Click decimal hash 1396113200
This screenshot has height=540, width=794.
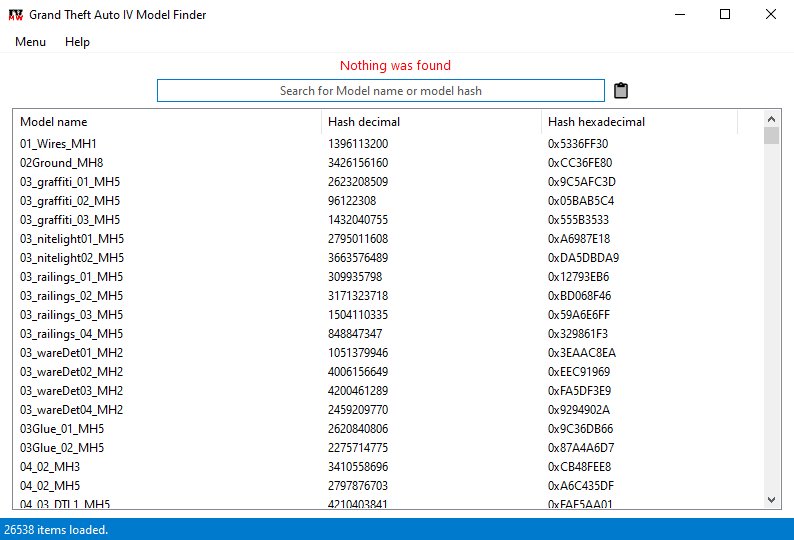(358, 144)
